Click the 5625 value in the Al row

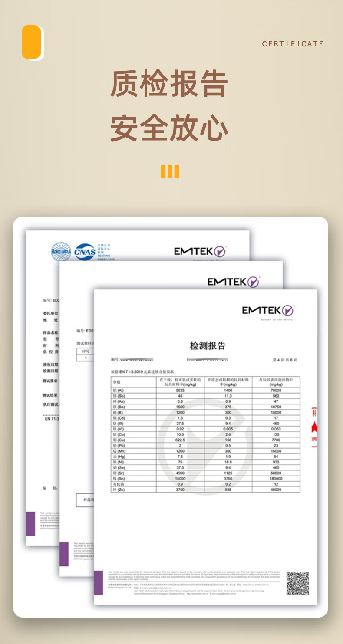(180, 391)
